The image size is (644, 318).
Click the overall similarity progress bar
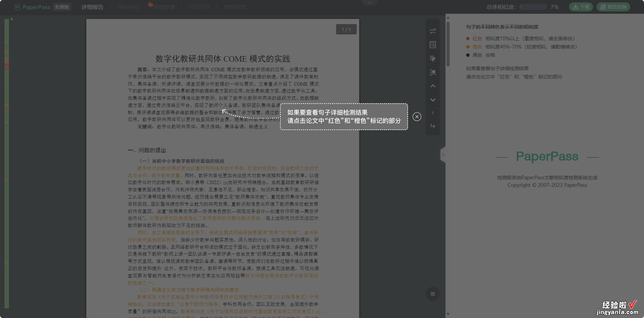533,7
